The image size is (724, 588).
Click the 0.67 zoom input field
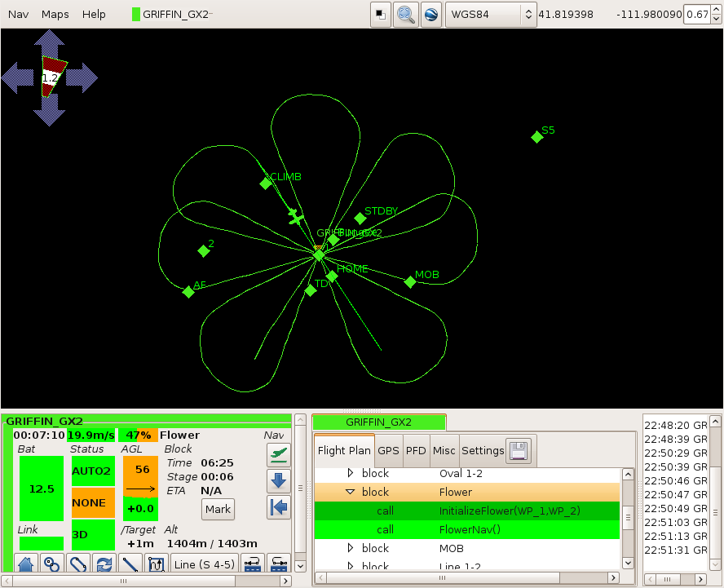click(x=697, y=15)
